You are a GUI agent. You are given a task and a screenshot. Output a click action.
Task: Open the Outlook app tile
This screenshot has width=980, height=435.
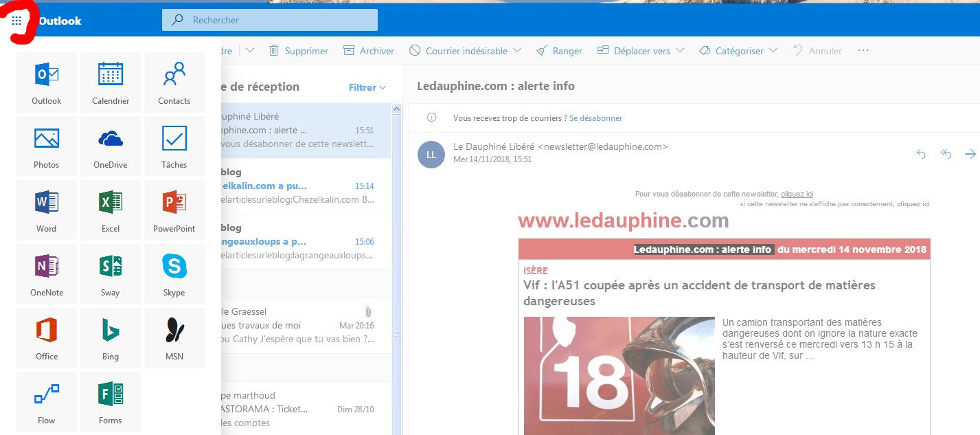(47, 82)
